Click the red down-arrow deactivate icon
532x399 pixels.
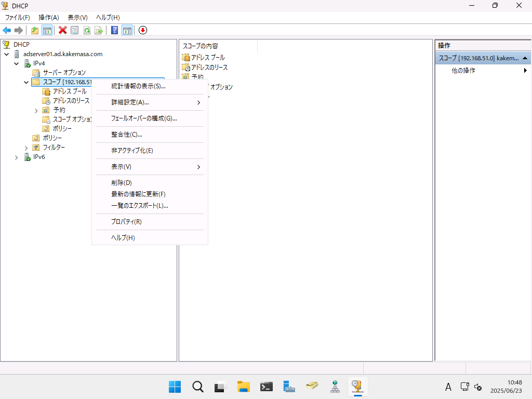coord(143,30)
